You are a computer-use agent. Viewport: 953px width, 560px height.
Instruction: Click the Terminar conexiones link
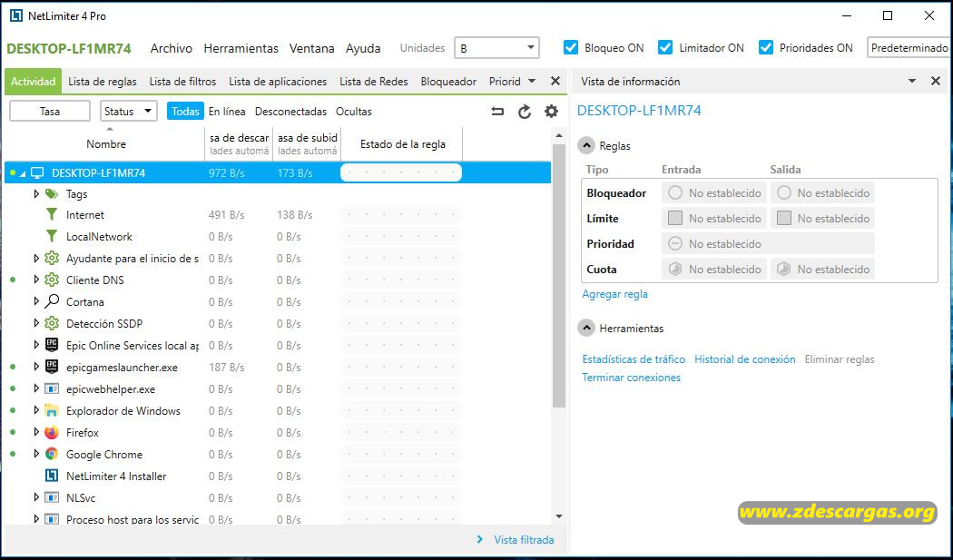631,378
